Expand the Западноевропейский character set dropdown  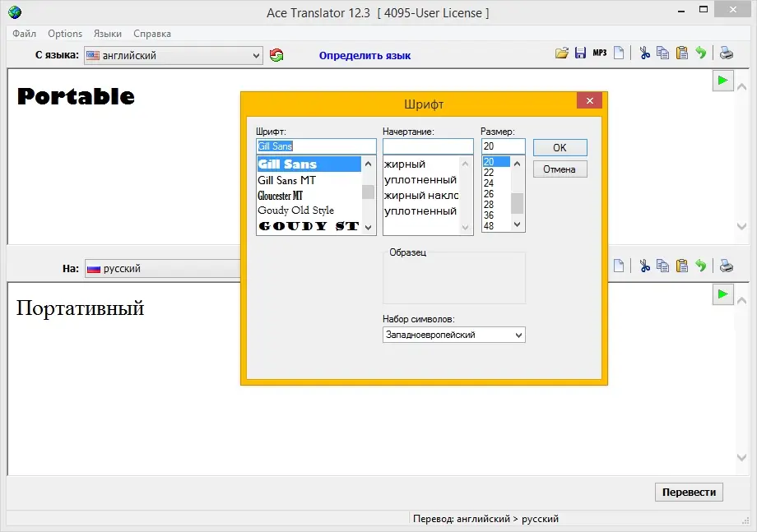pyautogui.click(x=454, y=335)
